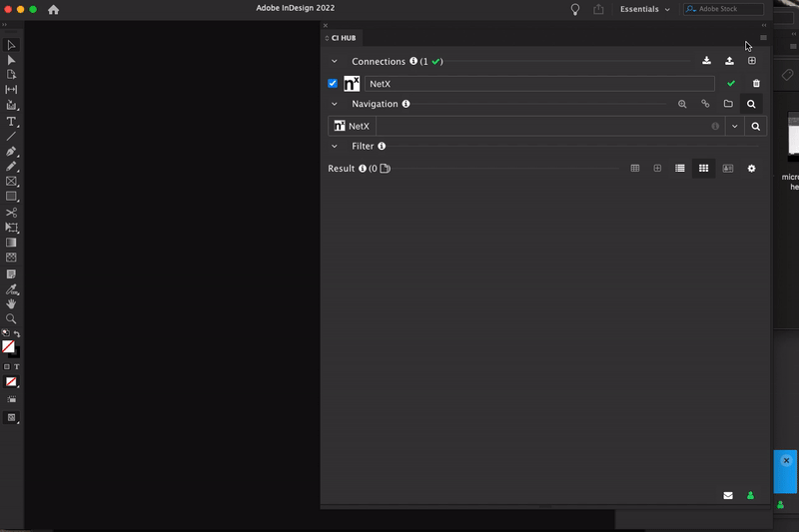The image size is (799, 532).
Task: Click the fill color swatch in toolbar
Action: pyautogui.click(x=8, y=346)
